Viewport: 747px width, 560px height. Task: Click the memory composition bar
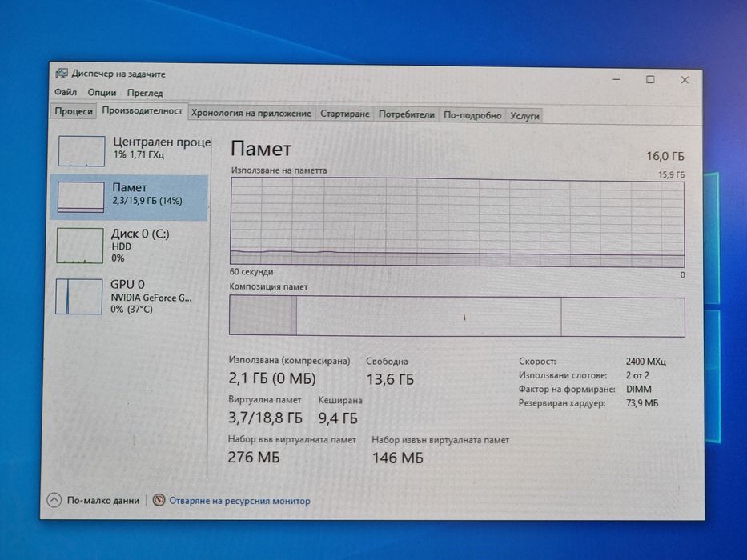click(457, 316)
